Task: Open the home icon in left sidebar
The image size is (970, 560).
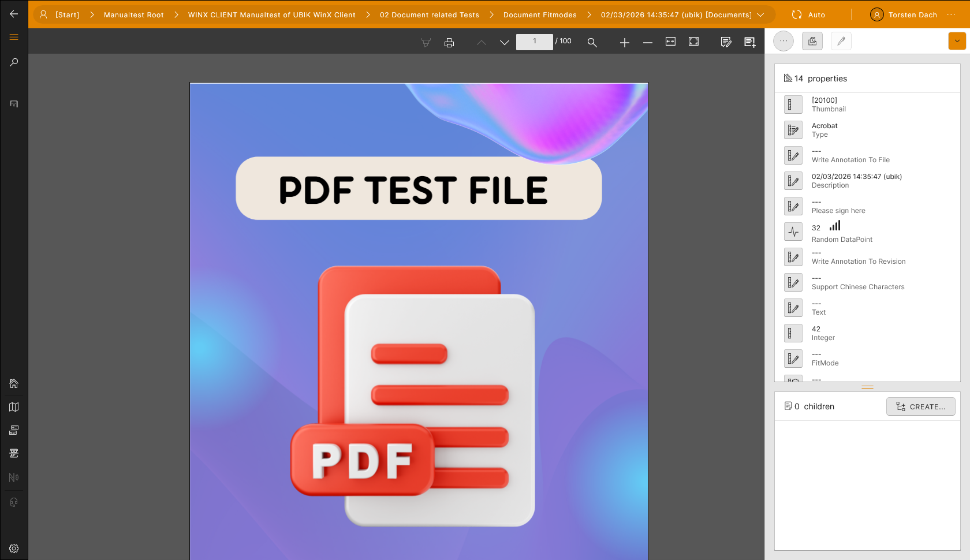Action: coord(14,384)
